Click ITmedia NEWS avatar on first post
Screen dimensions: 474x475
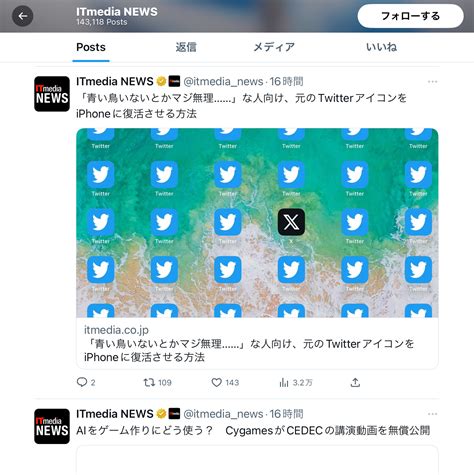52,94
